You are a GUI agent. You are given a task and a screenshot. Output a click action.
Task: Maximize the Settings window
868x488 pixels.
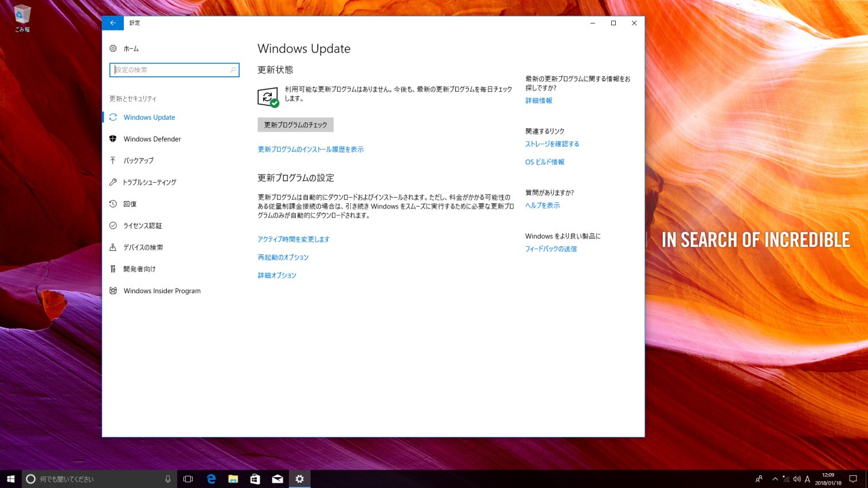(613, 23)
